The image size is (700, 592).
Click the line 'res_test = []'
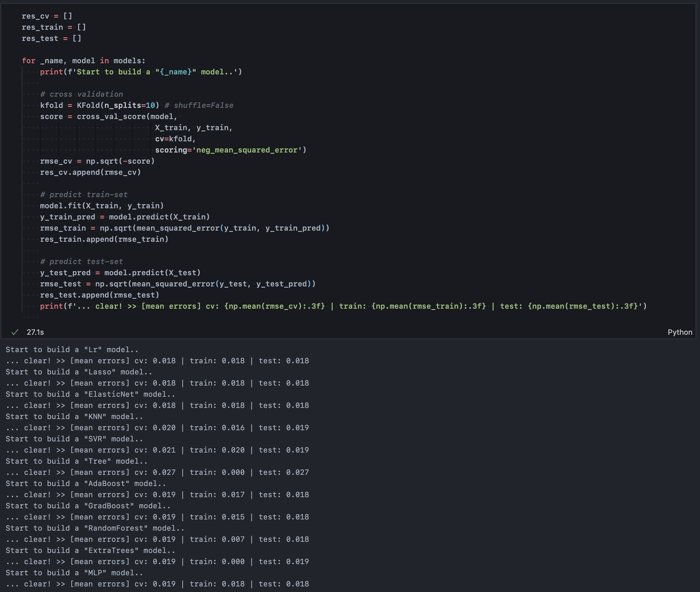tap(51, 39)
